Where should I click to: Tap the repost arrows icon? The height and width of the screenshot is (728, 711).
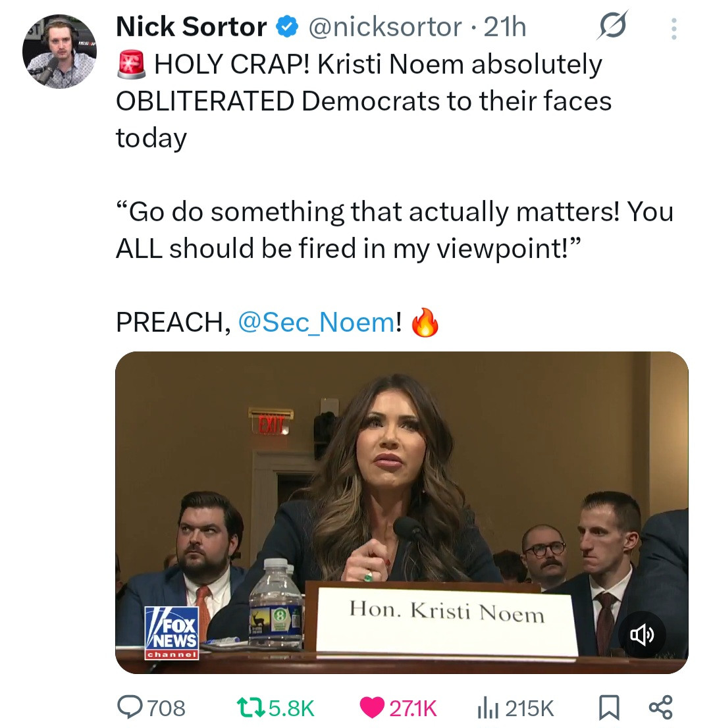tap(251, 708)
